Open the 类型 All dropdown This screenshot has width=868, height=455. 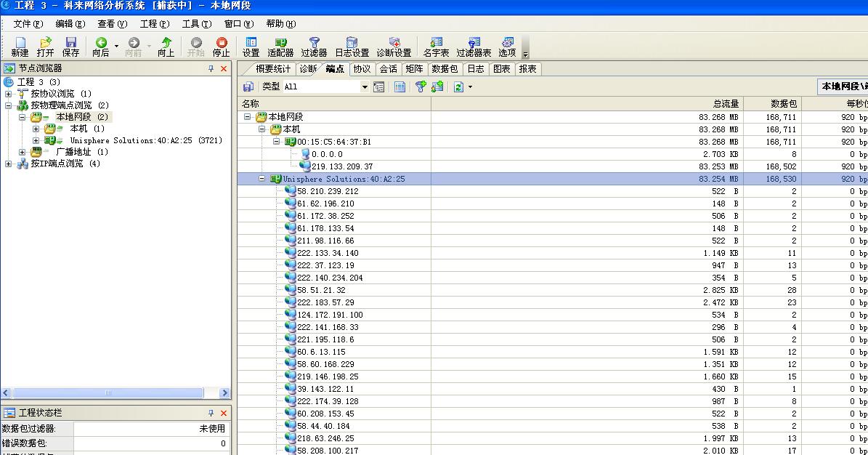tap(365, 87)
